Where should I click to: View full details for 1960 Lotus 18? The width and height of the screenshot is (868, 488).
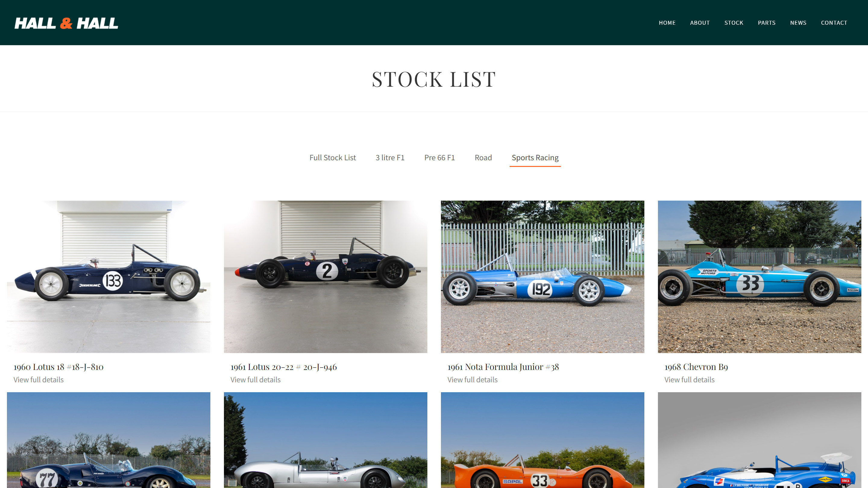(38, 380)
